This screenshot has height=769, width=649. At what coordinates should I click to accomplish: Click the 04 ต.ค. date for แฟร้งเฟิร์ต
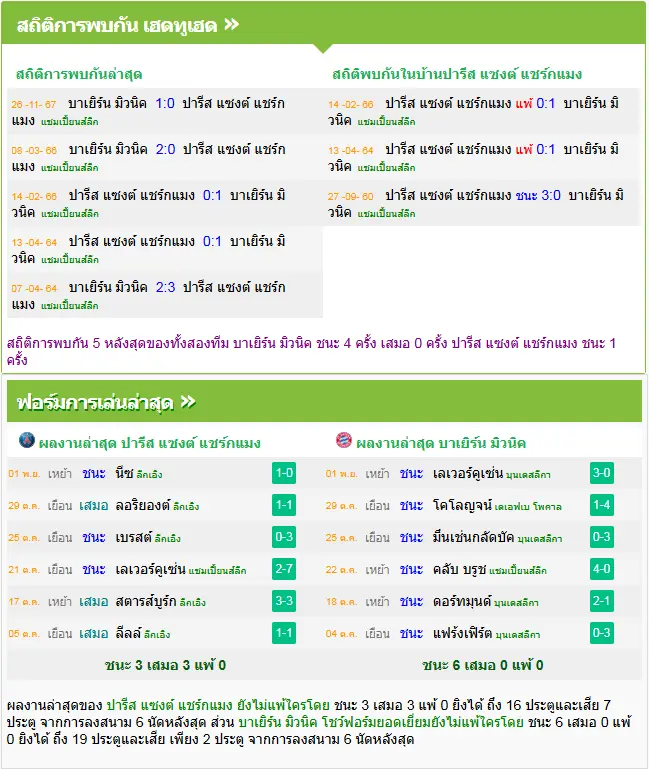point(341,634)
